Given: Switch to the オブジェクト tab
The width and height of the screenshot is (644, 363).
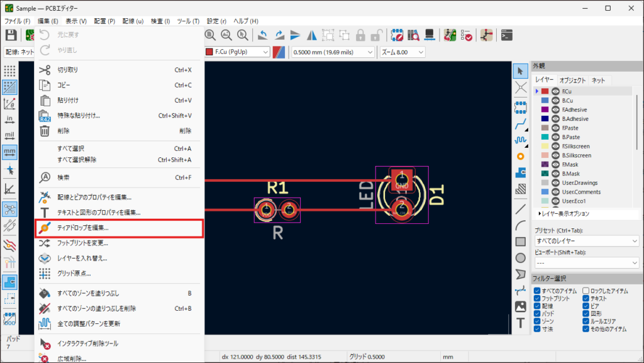Looking at the screenshot, I should (x=572, y=81).
